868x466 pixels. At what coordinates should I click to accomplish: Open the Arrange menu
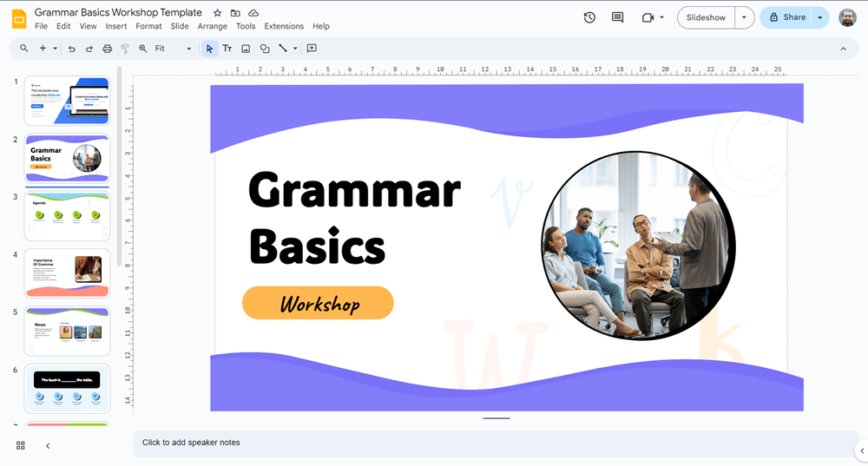coord(212,26)
